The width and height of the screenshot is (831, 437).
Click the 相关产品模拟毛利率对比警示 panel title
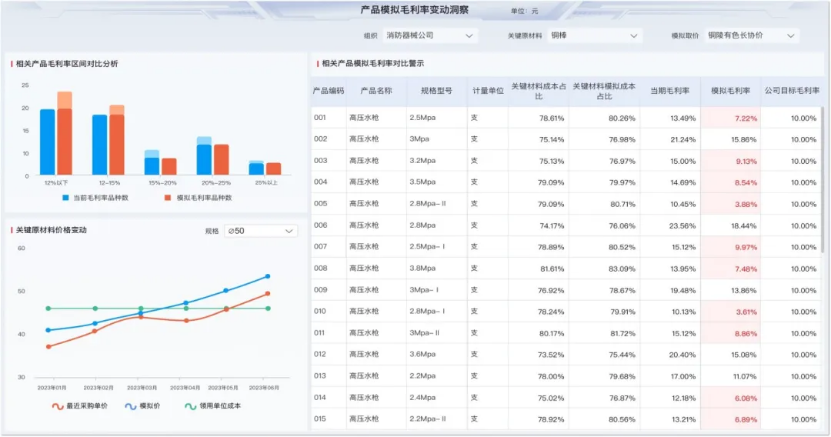[373, 64]
